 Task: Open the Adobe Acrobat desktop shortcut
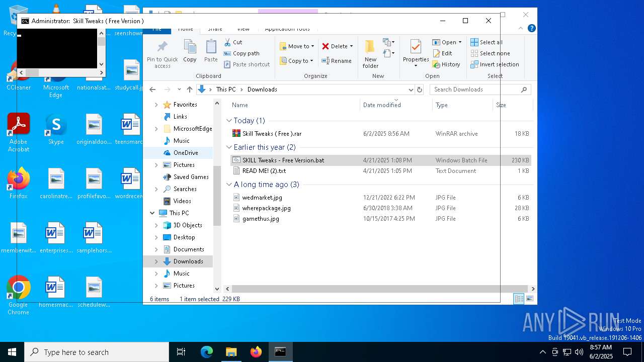pos(19,133)
